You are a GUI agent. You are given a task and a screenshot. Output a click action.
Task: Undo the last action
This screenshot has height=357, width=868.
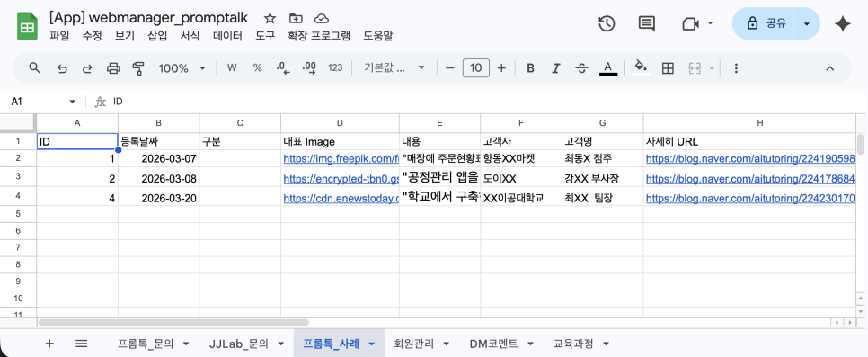(x=62, y=68)
